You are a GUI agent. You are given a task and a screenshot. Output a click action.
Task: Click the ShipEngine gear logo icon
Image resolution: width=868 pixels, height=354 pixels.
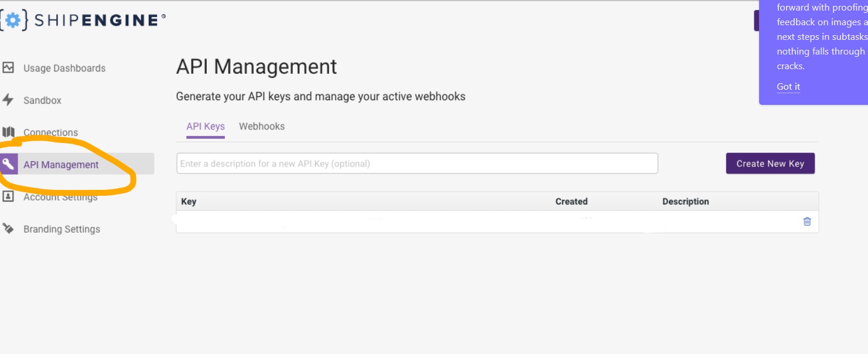12,21
